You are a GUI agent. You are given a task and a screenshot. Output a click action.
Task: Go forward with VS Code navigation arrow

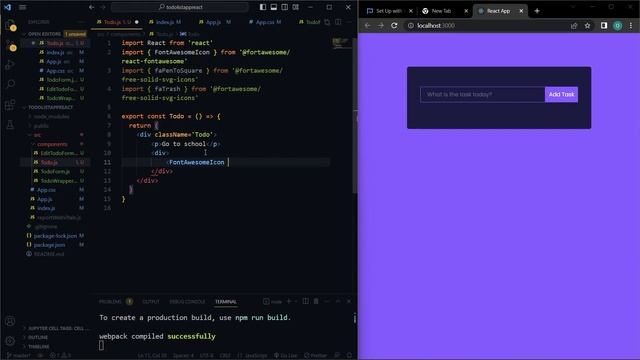[103, 7]
